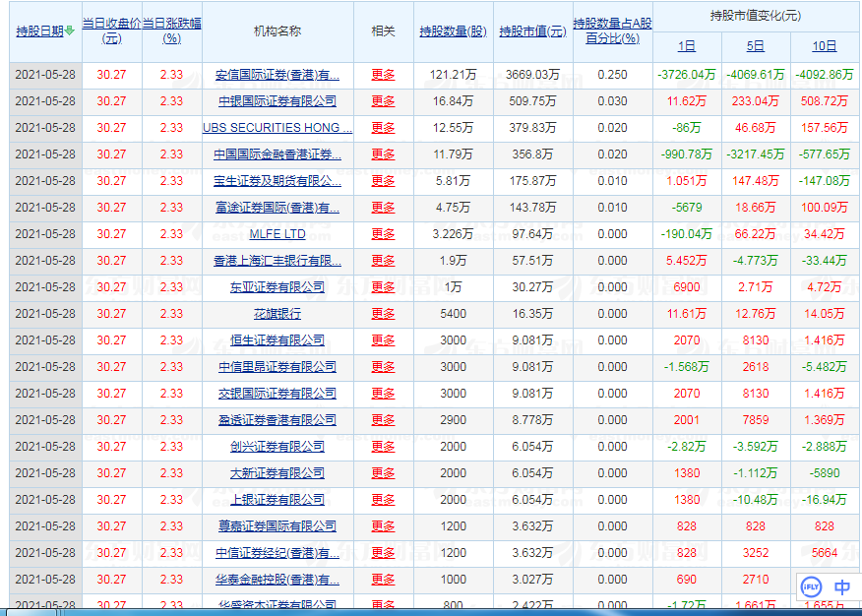862x616 pixels.
Task: Select the 10日 value change column
Action: point(824,46)
